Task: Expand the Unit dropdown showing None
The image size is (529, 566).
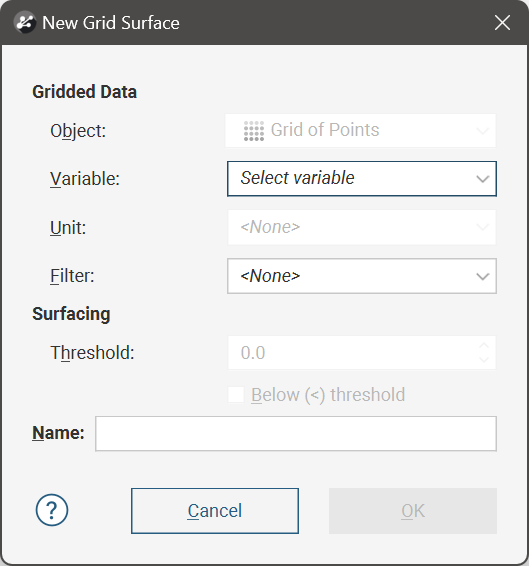Action: 362,227
